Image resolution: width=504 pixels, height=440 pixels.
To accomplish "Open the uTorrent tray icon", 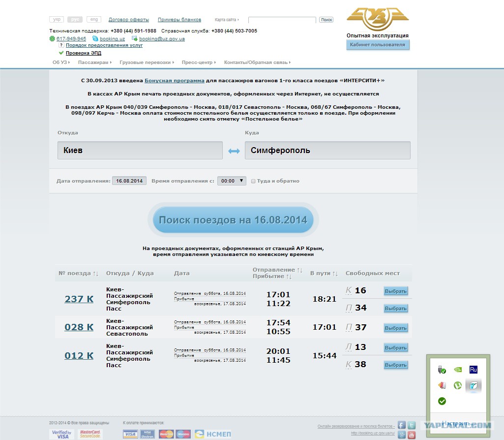I will pos(458,385).
